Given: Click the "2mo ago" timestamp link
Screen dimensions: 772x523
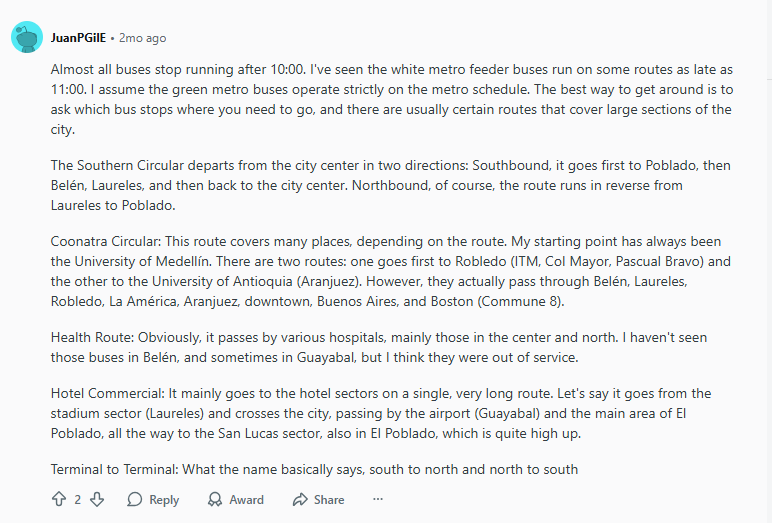Looking at the screenshot, I should click(142, 38).
